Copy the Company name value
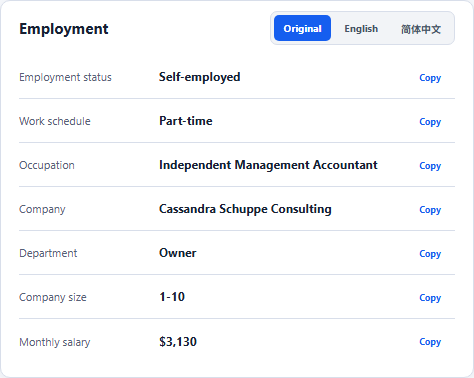This screenshot has width=474, height=378. click(x=430, y=210)
